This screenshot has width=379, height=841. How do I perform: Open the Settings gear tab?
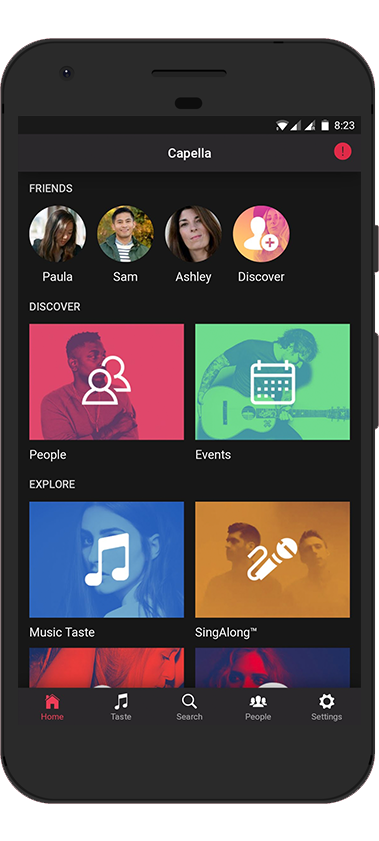coord(326,707)
